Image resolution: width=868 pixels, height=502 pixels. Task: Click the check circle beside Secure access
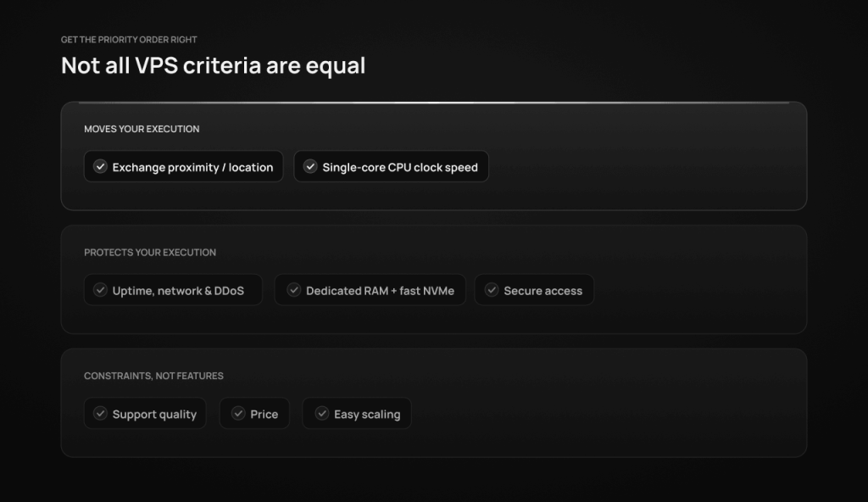(492, 290)
